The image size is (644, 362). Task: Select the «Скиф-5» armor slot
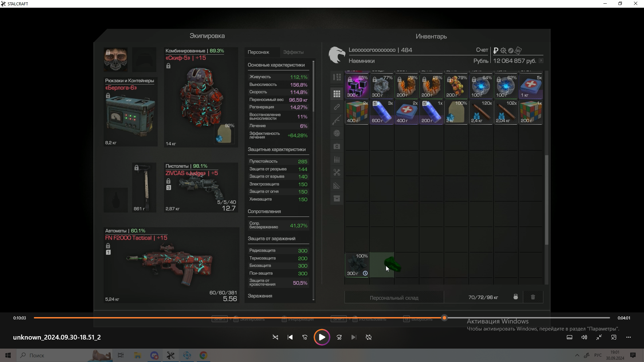coord(201,97)
